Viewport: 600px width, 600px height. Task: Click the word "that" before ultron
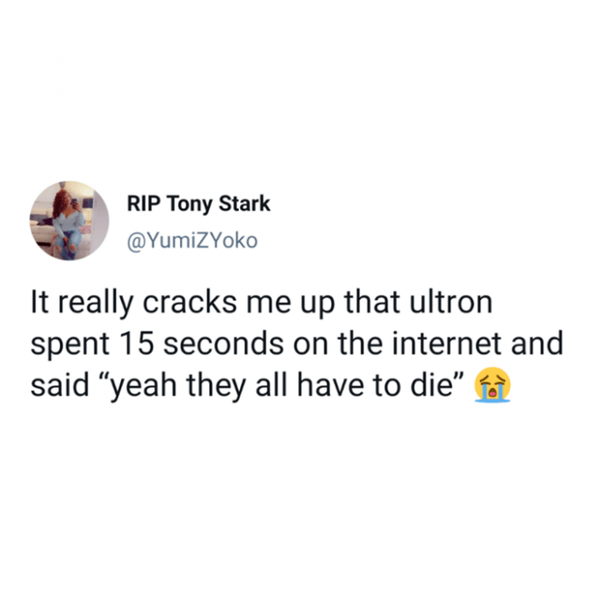372,302
